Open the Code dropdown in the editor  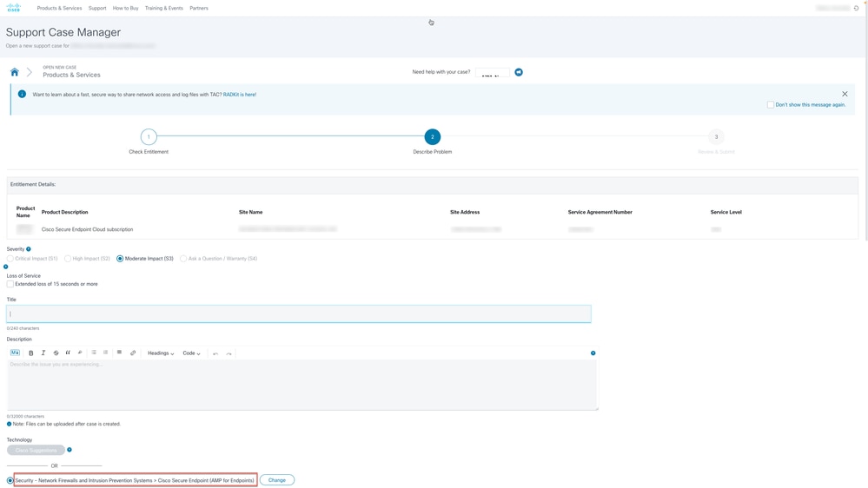tap(191, 353)
